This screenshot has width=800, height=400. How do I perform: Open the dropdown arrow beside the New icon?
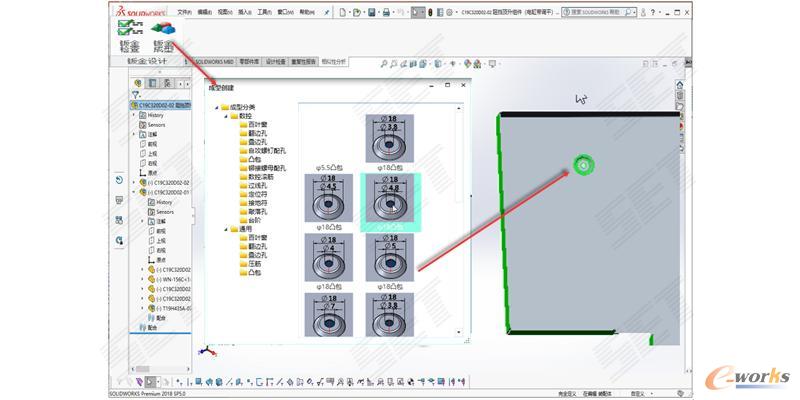pos(349,12)
